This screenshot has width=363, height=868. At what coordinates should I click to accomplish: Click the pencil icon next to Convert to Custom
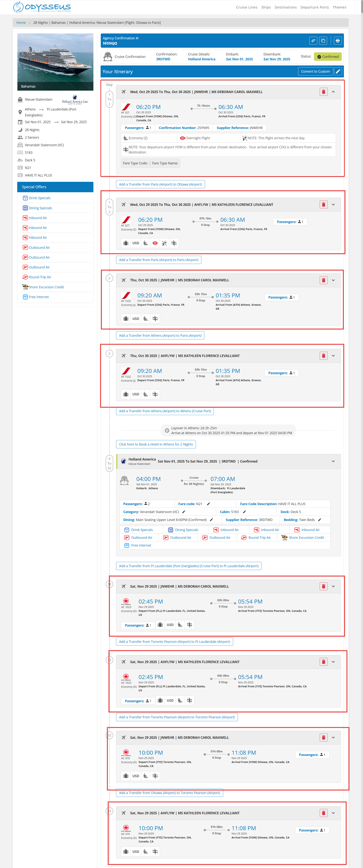coord(338,72)
